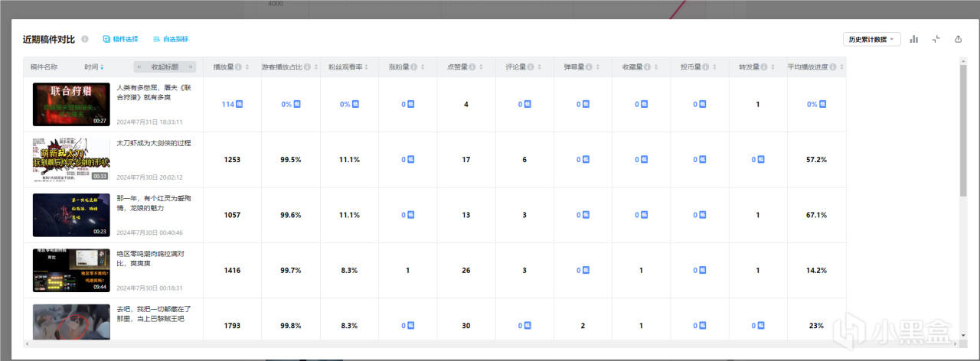Open the 历史累计数据 dropdown
The width and height of the screenshot is (980, 361).
click(871, 39)
